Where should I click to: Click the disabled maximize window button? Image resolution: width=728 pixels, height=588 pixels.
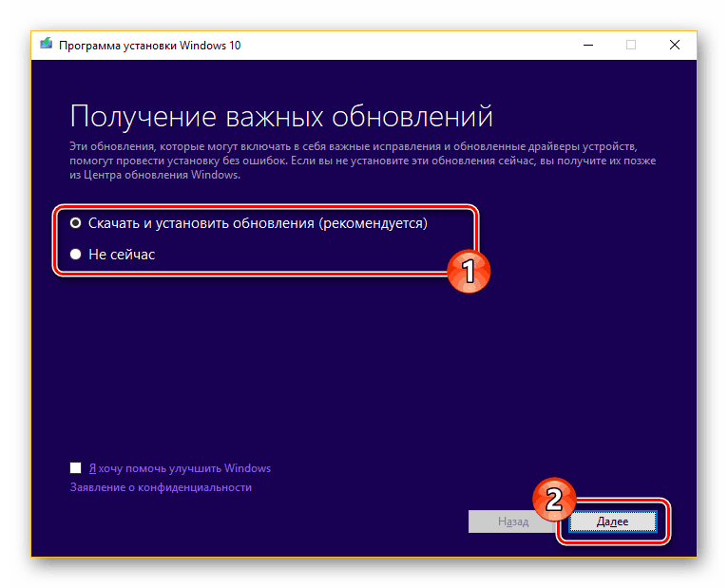click(630, 45)
